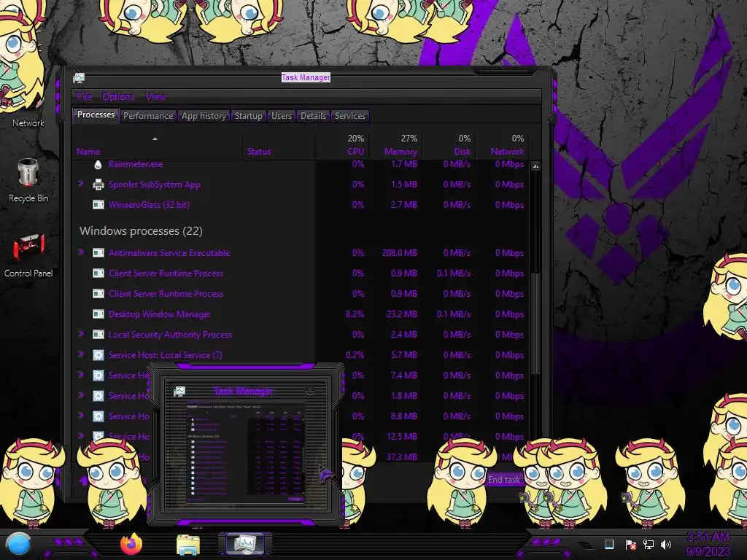The width and height of the screenshot is (747, 560).
Task: Switch to the Users tab
Action: click(x=281, y=116)
